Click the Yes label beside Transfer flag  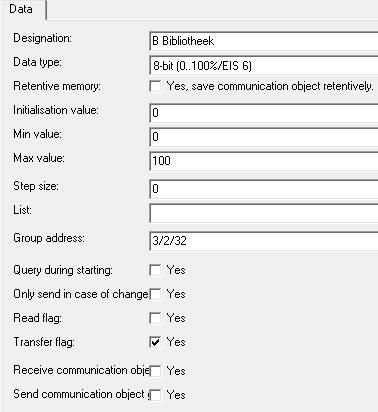tap(176, 342)
